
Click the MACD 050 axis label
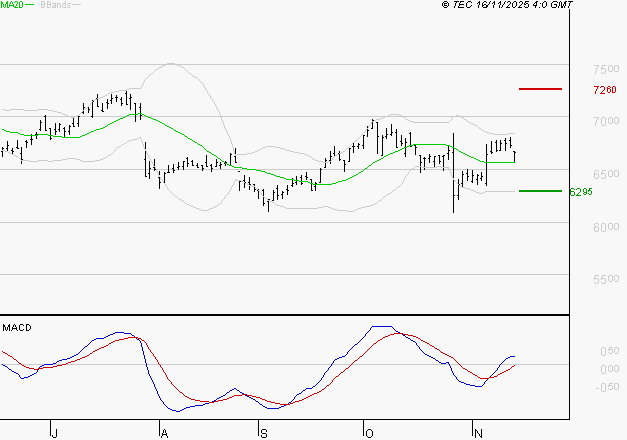(610, 351)
